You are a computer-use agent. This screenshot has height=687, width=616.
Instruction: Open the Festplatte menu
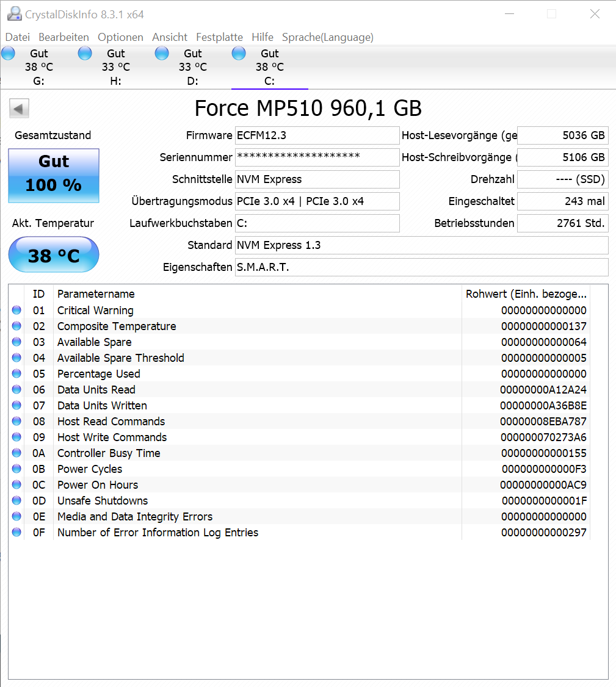click(220, 37)
